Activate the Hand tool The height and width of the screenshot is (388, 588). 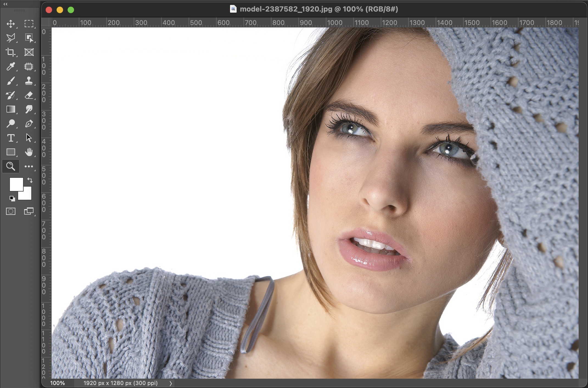click(29, 152)
